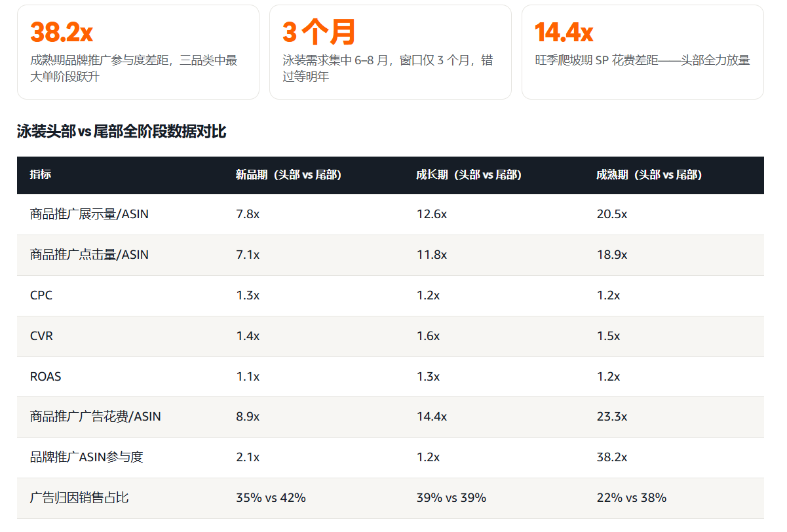Image resolution: width=787 pixels, height=532 pixels.
Task: Select the 品牌推广ASIN参与度 row label
Action: 86,457
